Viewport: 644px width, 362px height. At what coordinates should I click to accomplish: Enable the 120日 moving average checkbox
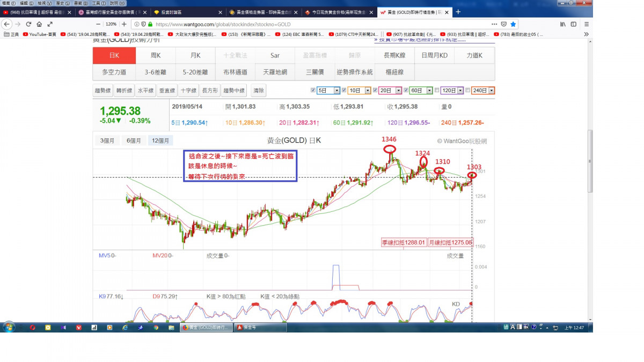tap(437, 90)
